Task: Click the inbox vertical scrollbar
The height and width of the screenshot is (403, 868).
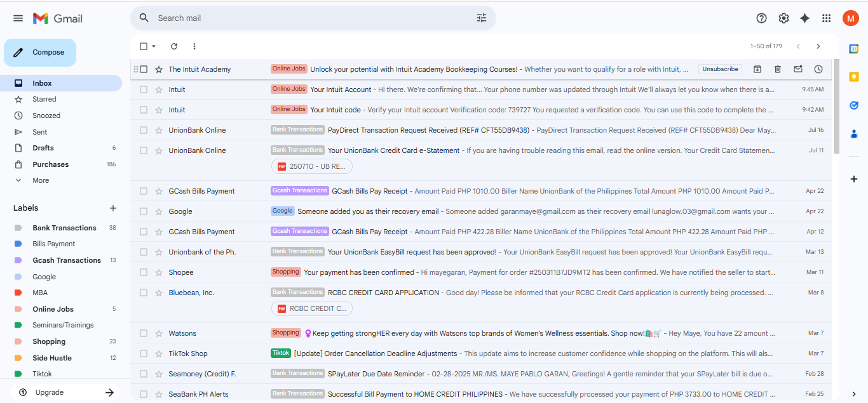Action: click(x=836, y=106)
